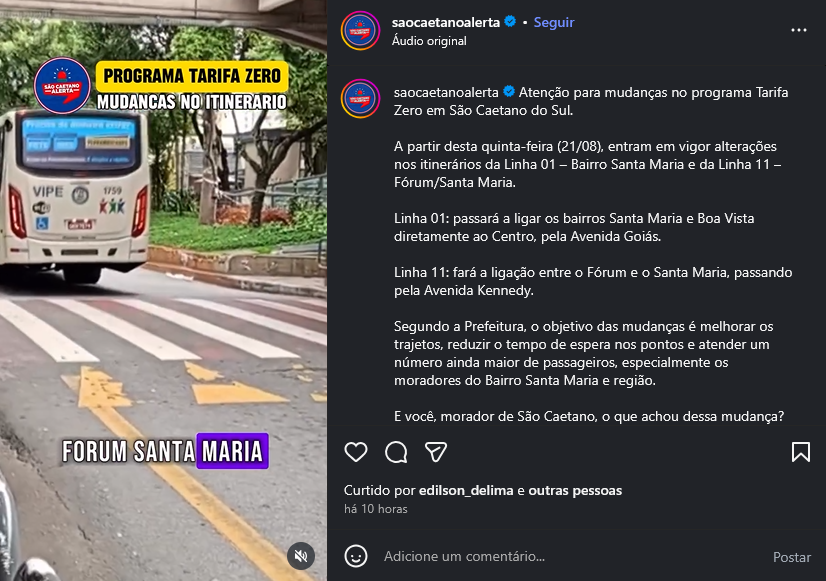Click the São Caetano Alerta logo in the video

click(62, 85)
